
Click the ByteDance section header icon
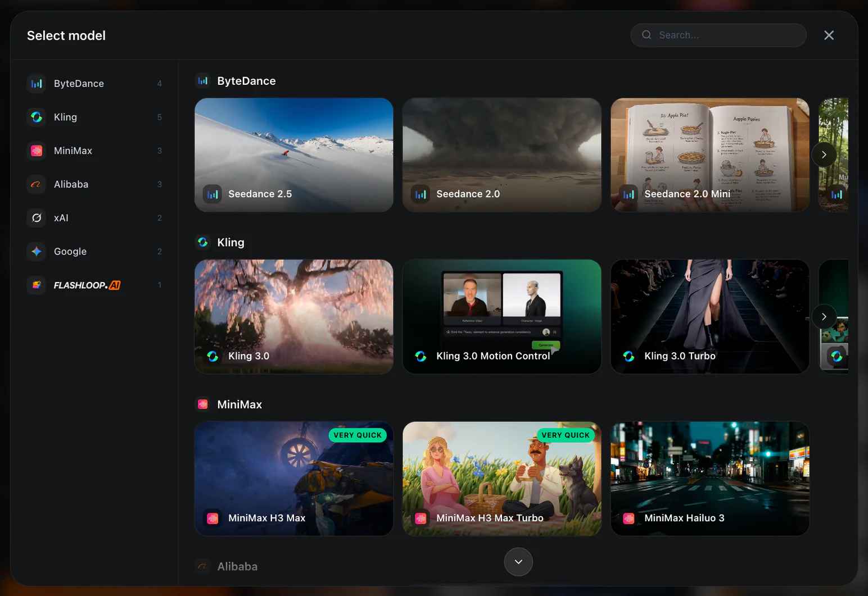[x=203, y=81]
